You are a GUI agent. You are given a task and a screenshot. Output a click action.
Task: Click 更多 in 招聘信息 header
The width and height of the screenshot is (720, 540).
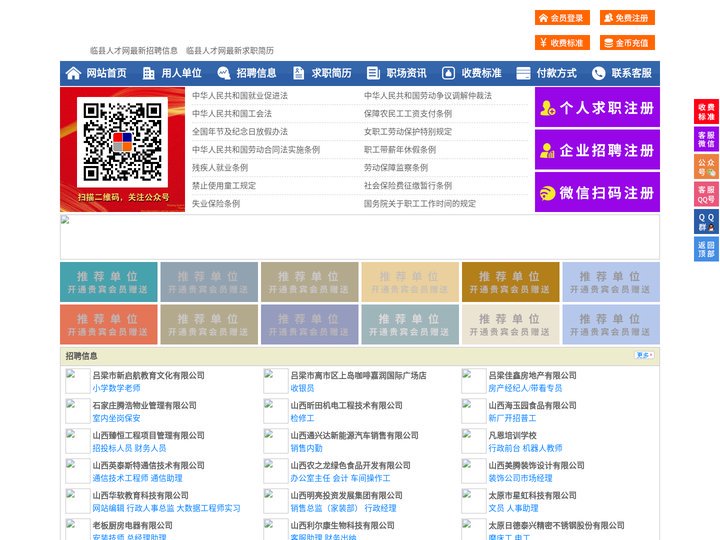[644, 355]
